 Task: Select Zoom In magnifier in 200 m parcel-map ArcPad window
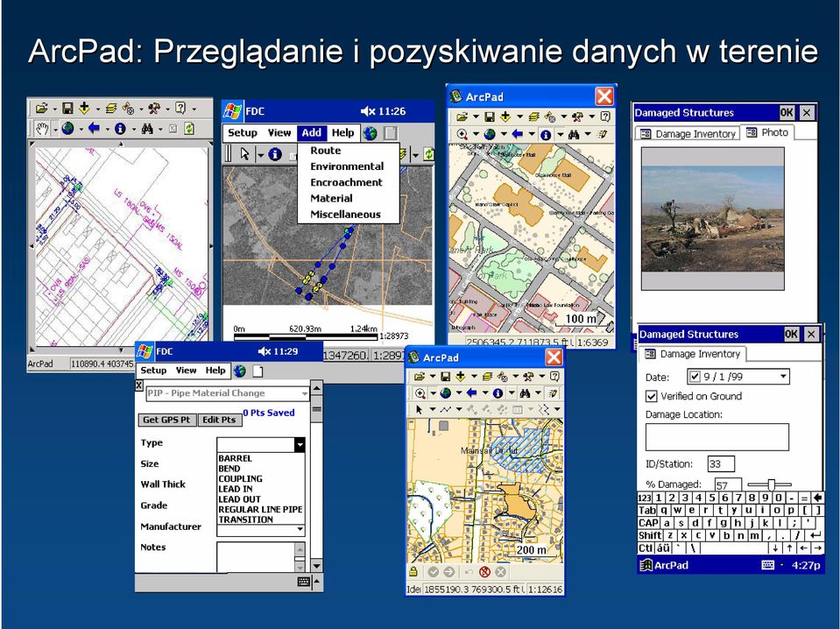click(x=420, y=393)
